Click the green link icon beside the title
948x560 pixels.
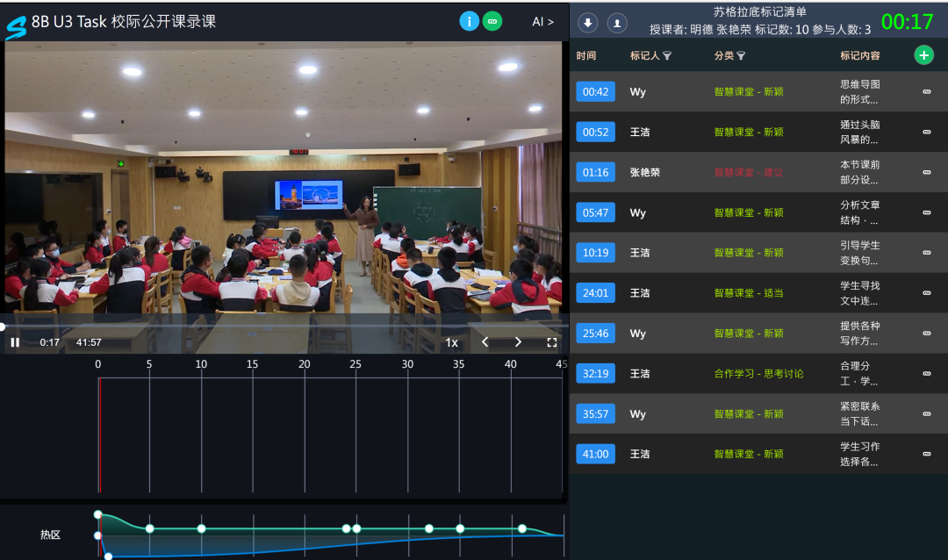pos(492,21)
